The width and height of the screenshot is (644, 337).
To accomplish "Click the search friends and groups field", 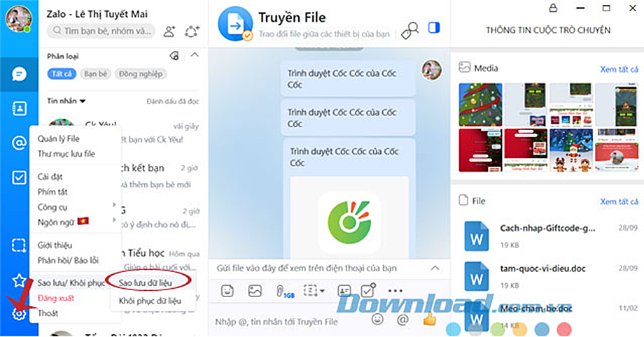I will point(101,31).
